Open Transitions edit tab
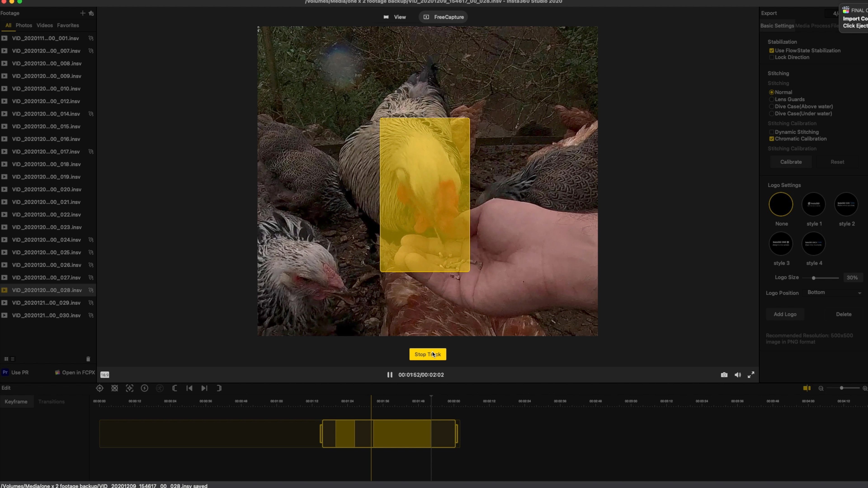Image resolution: width=868 pixels, height=488 pixels. pos(52,401)
